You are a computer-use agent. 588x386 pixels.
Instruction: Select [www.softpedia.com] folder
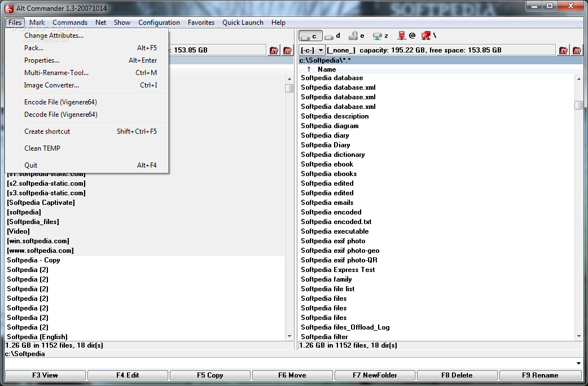click(x=40, y=251)
